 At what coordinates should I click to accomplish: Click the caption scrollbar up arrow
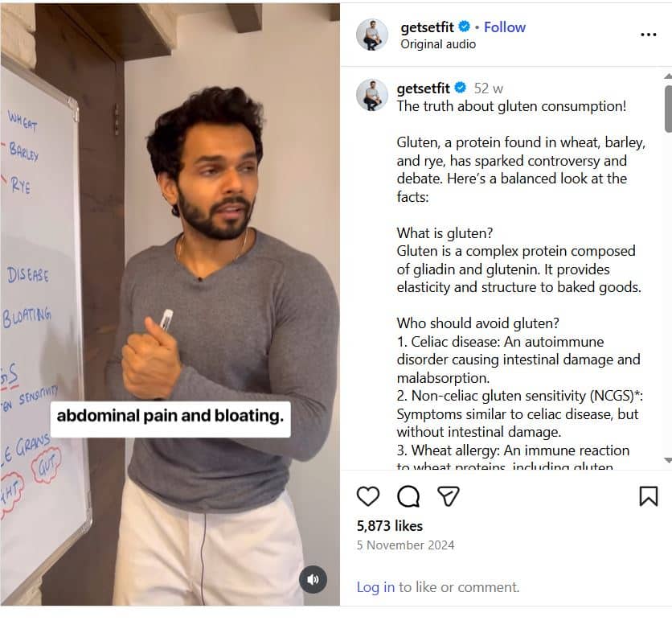(x=668, y=76)
